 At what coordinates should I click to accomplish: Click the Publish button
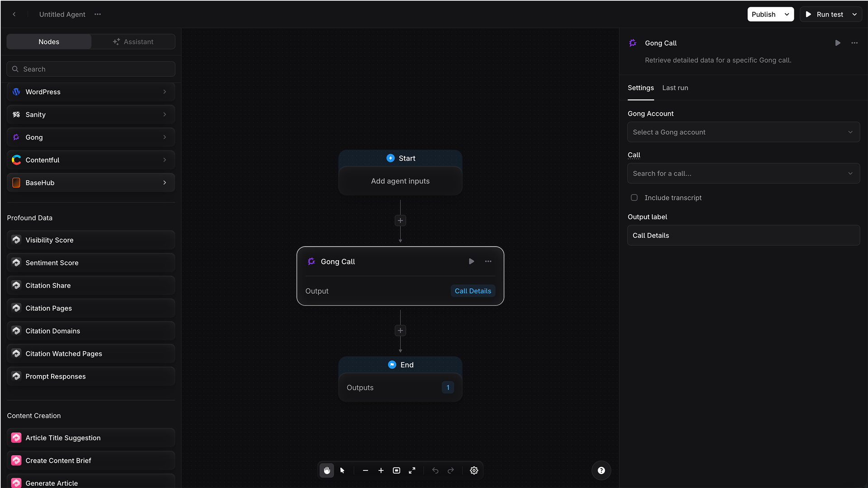point(764,14)
